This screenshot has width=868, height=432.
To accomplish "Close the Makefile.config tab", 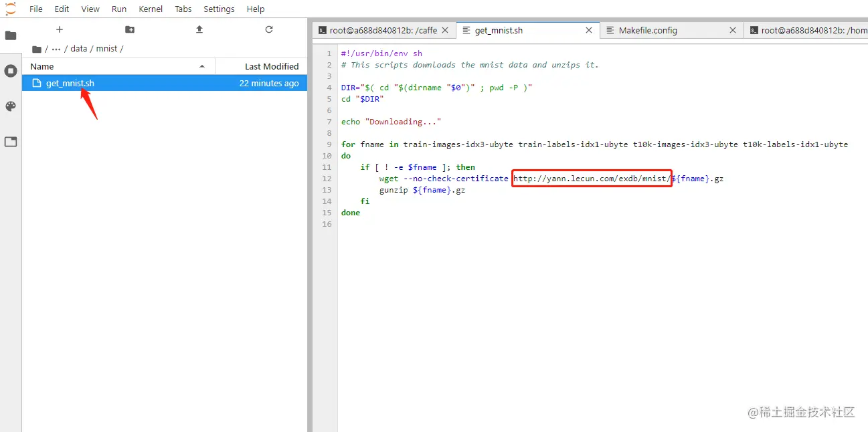I will [x=732, y=30].
